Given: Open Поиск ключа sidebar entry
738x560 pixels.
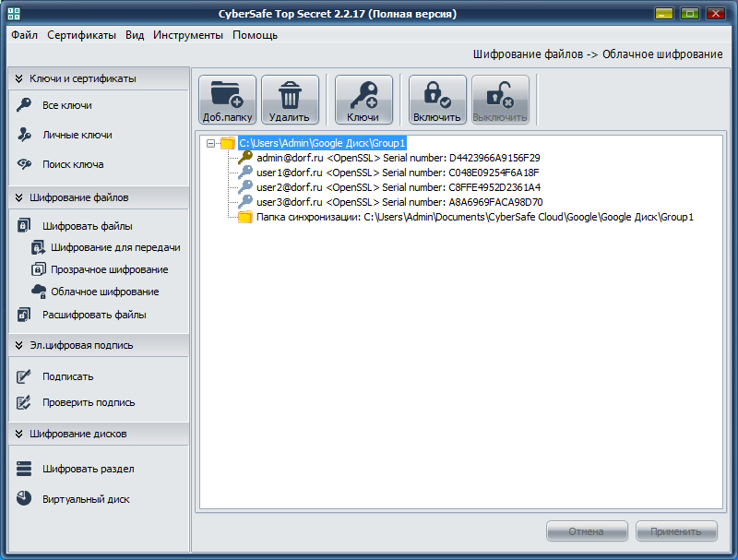Looking at the screenshot, I should (x=73, y=165).
